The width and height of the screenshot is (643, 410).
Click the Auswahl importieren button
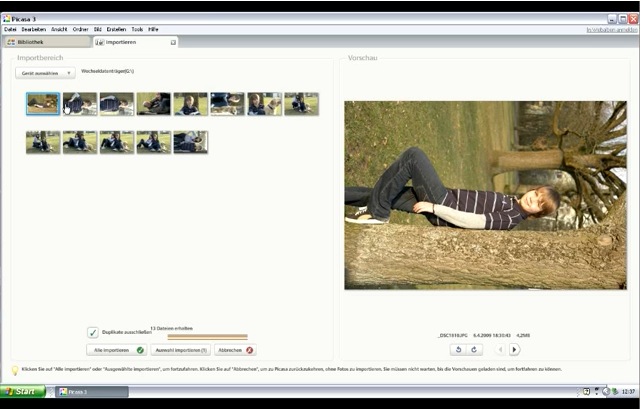(180, 350)
